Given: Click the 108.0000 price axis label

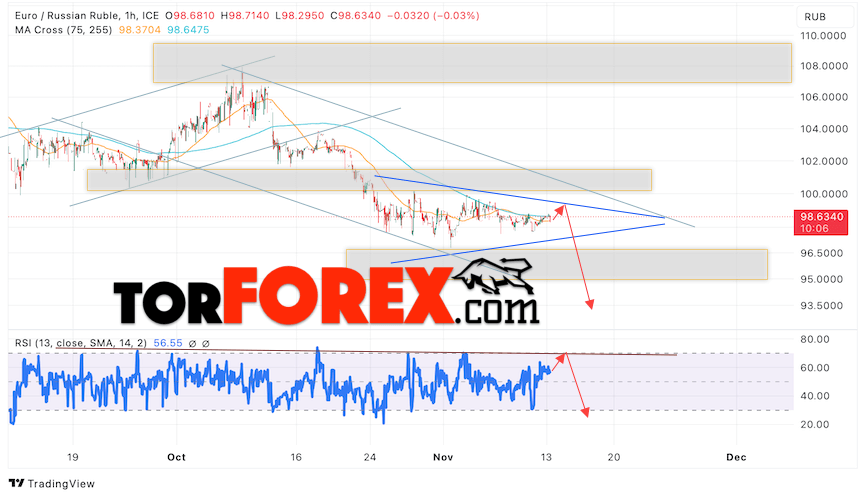Looking at the screenshot, I should (x=823, y=66).
